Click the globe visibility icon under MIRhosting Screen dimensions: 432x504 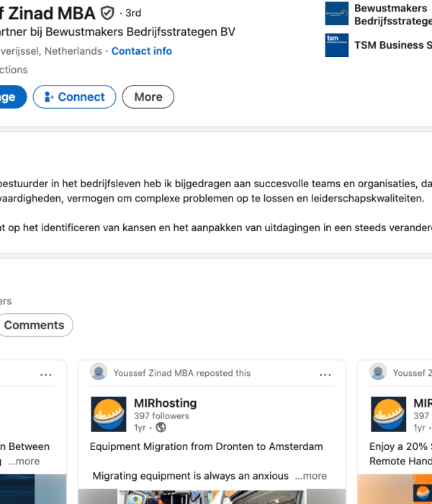(161, 428)
